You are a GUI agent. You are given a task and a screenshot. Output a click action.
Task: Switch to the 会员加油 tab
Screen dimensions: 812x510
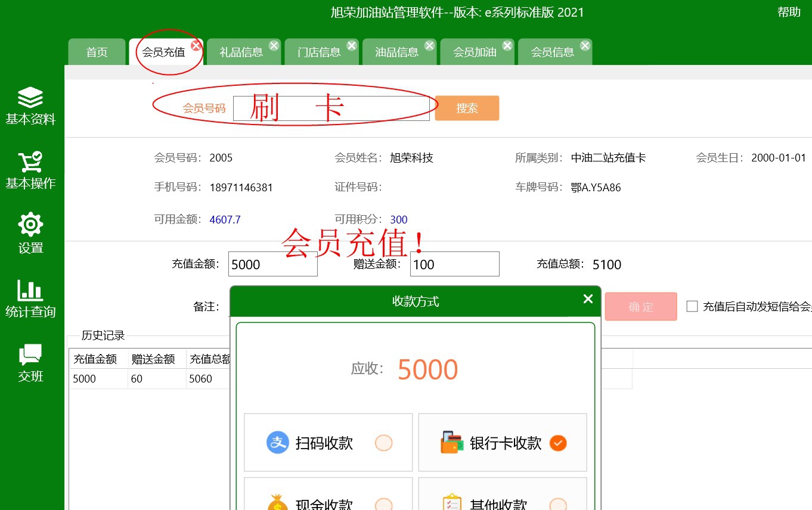(475, 52)
